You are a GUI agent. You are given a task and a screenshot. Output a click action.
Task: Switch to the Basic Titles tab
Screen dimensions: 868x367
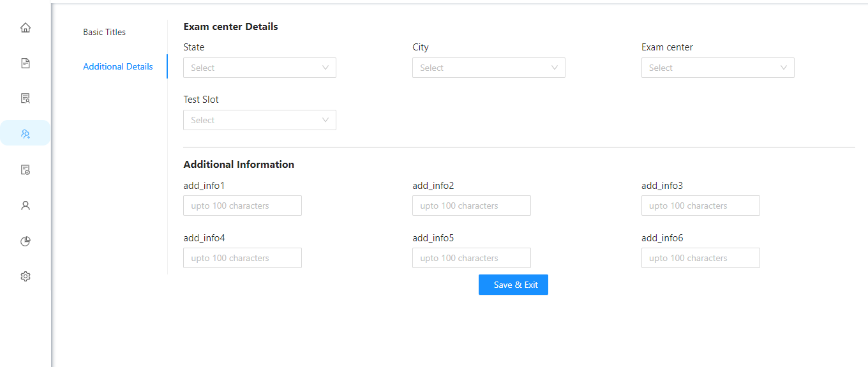[105, 32]
